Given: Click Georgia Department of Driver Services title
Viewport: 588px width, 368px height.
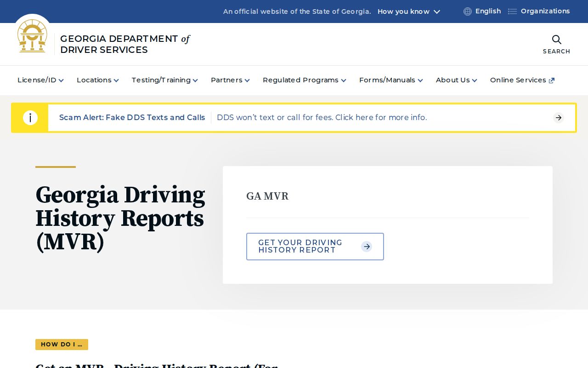Looking at the screenshot, I should pos(125,44).
